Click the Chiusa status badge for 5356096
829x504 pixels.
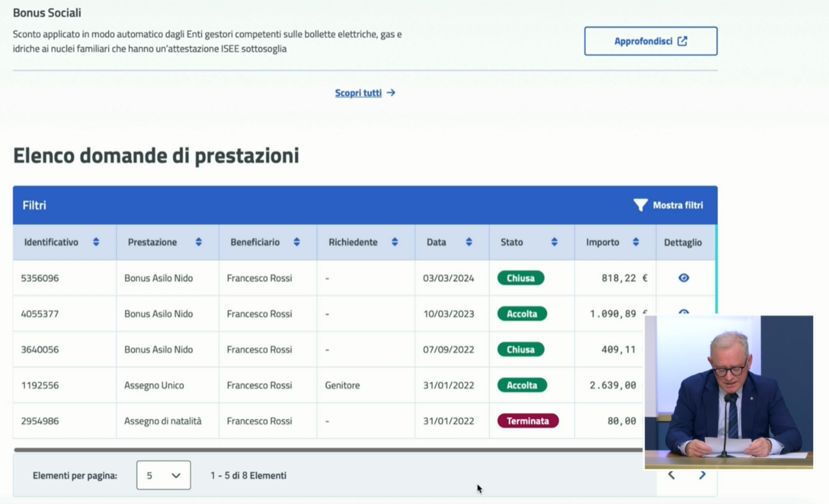coord(520,278)
